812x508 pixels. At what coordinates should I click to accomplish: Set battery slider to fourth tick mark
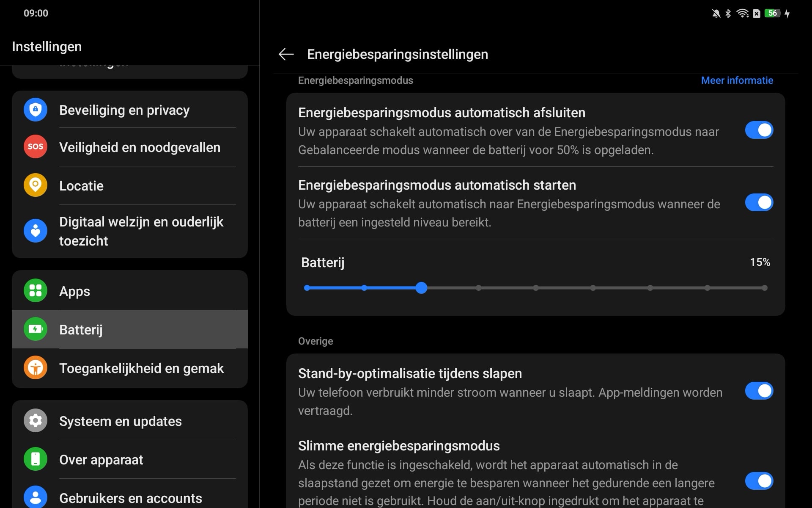[x=478, y=288]
